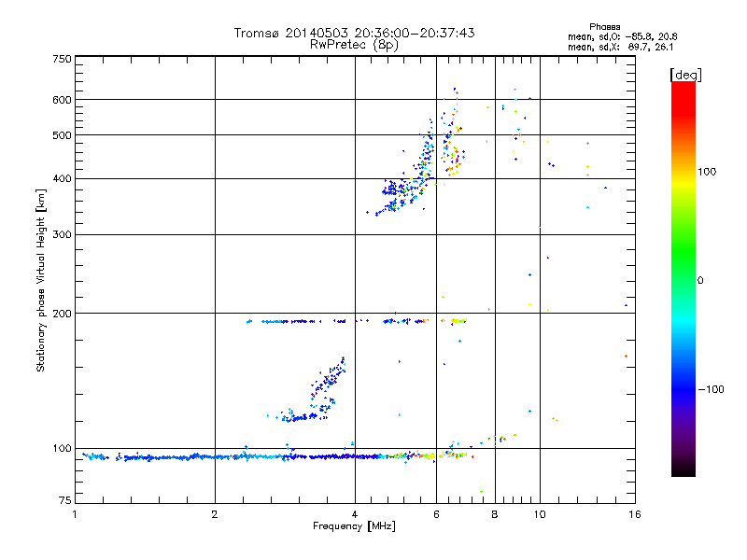747x560 pixels.
Task: Click the x-axis tick label '8'
Action: (495, 514)
